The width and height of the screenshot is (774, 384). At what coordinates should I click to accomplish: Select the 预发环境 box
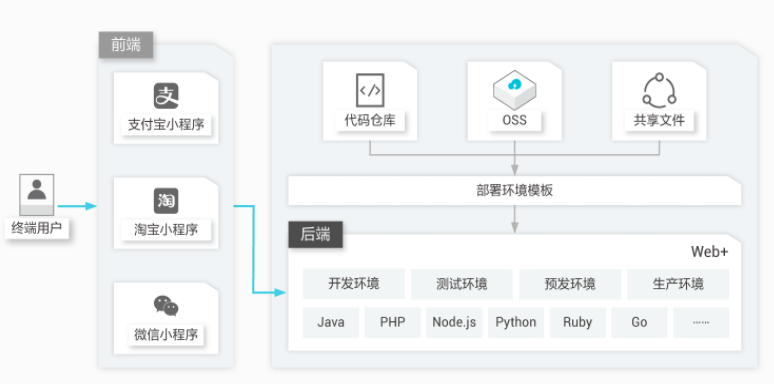coord(570,284)
